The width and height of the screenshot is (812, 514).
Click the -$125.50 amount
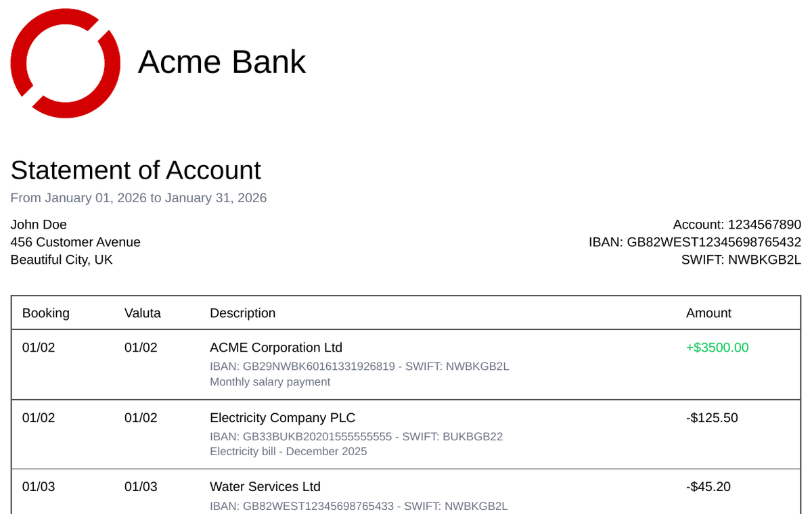pyautogui.click(x=712, y=418)
